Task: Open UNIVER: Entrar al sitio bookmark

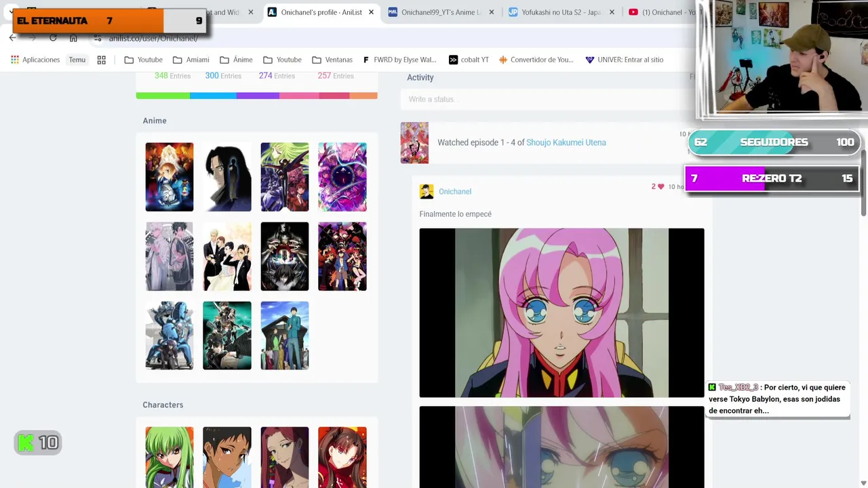Action: (624, 60)
